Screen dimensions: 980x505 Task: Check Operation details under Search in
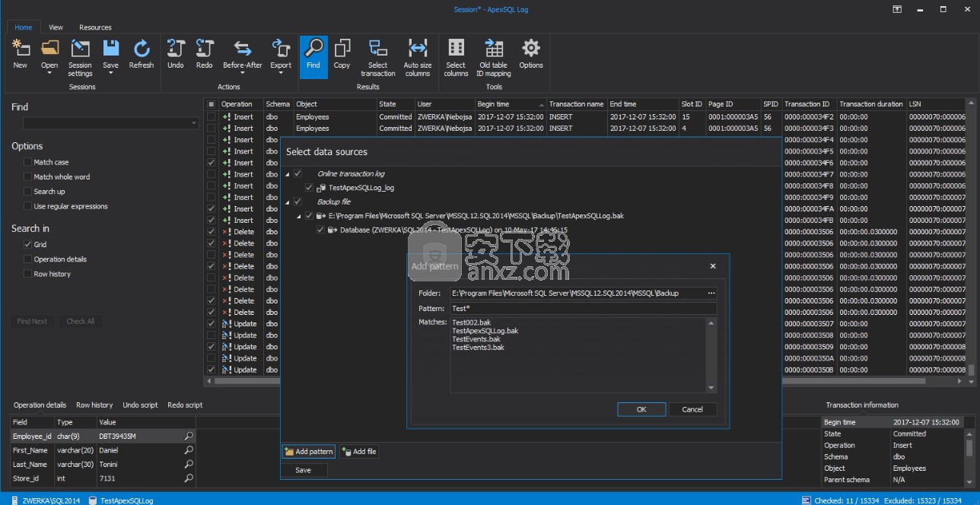(27, 259)
